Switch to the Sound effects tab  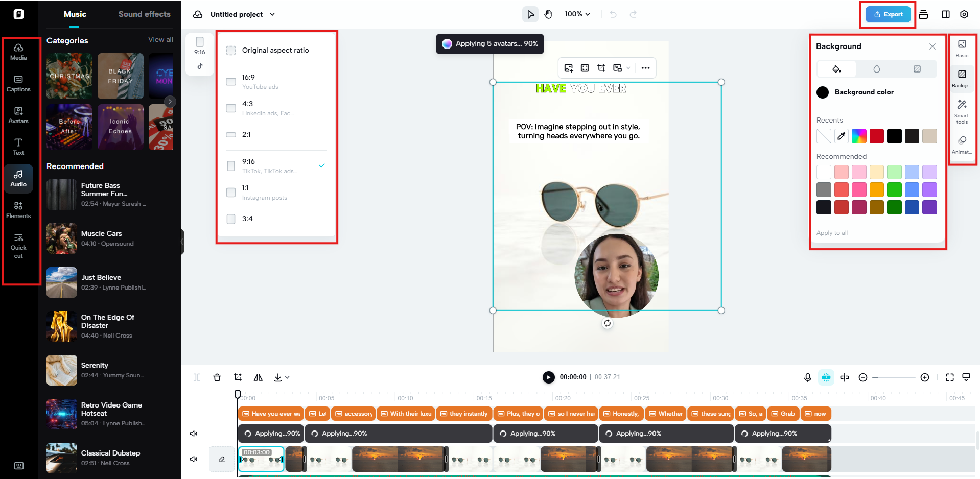point(144,14)
